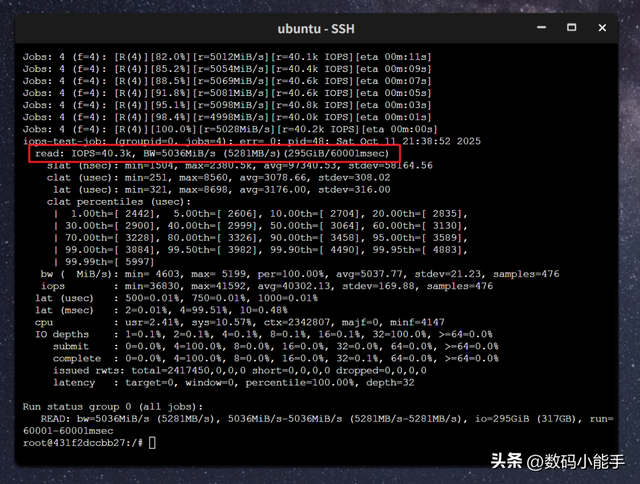Click the latency target=0 line
This screenshot has width=640, height=484.
click(233, 382)
